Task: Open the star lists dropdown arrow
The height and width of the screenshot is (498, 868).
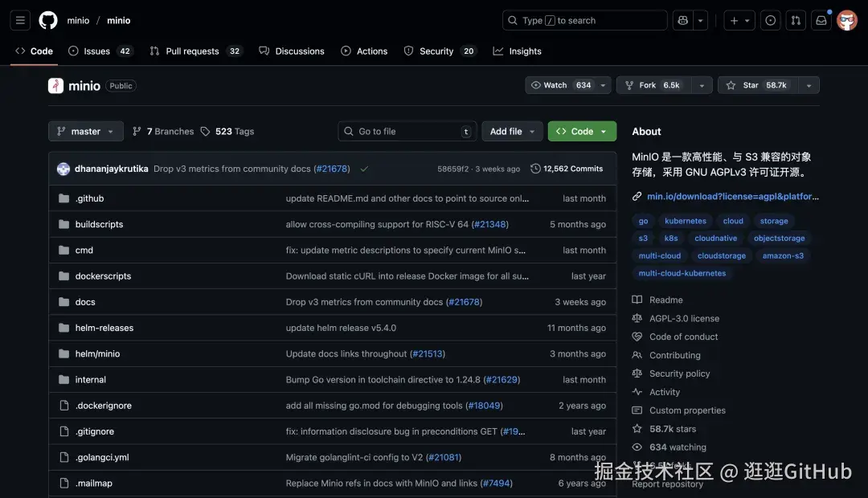Action: 809,85
